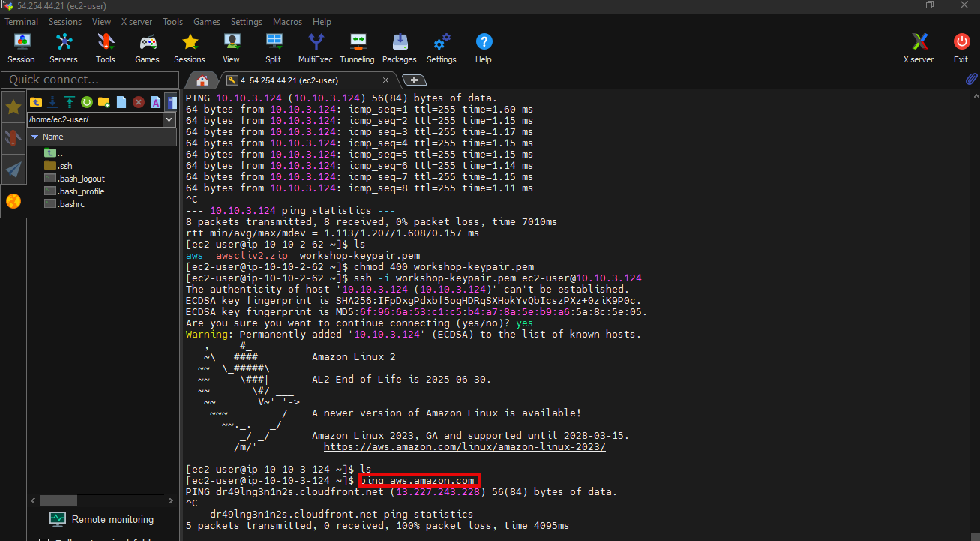Viewport: 980px width, 541px height.
Task: Select the .bash_profile file
Action: point(74,191)
